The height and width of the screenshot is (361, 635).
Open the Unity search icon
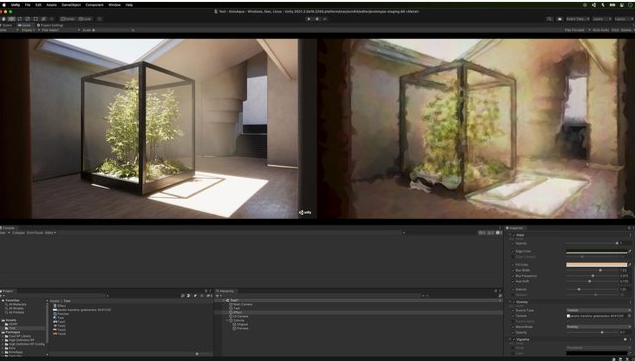pos(549,19)
